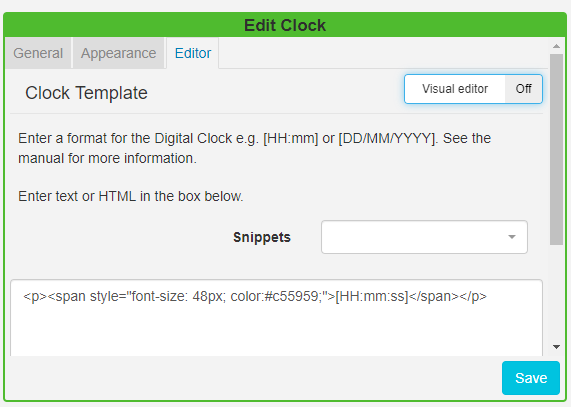571x407 pixels.
Task: Switch to the General tab
Action: 38,53
